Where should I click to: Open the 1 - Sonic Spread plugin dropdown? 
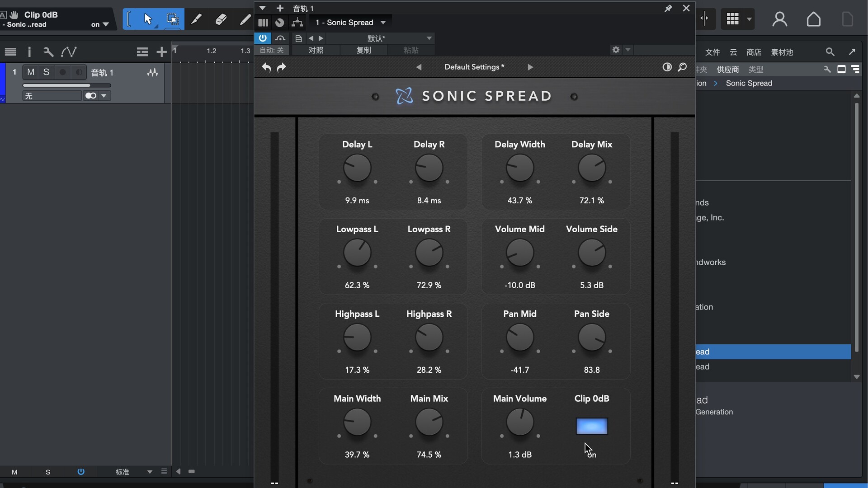pyautogui.click(x=350, y=22)
